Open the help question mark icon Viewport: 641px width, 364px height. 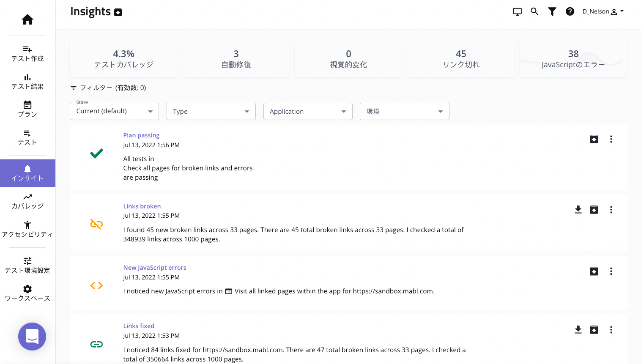coord(570,11)
